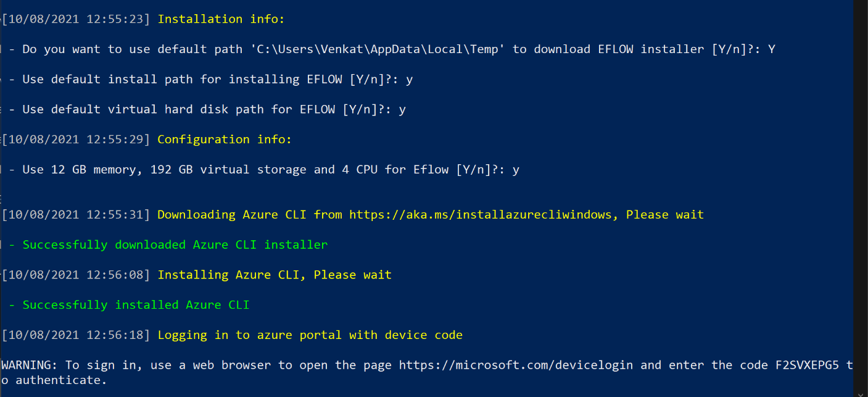This screenshot has width=868, height=397.
Task: Click the vertical scrollbar track
Action: [861, 185]
